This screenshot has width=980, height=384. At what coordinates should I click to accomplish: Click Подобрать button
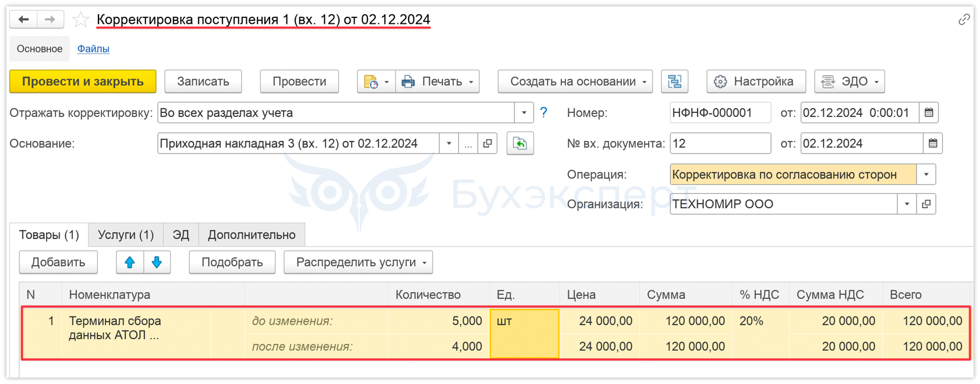point(232,262)
